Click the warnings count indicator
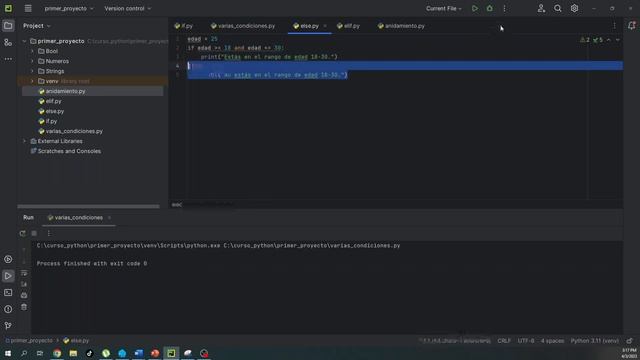The image size is (640, 360). coord(585,40)
